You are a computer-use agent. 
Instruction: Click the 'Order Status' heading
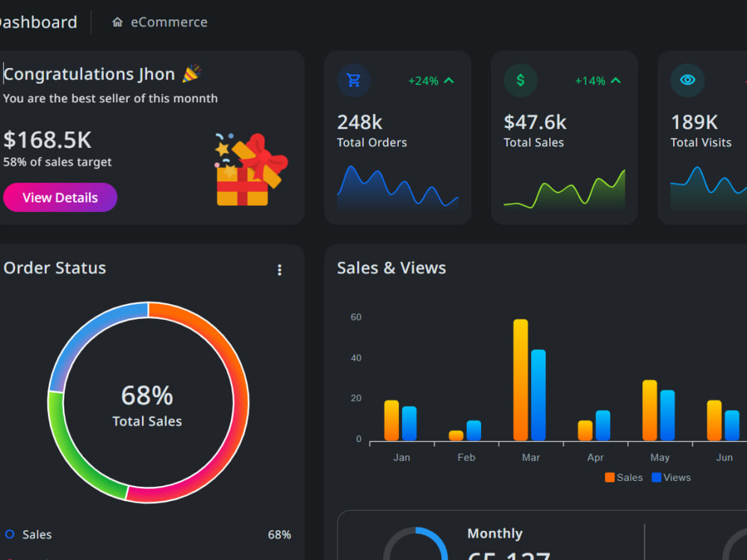55,267
